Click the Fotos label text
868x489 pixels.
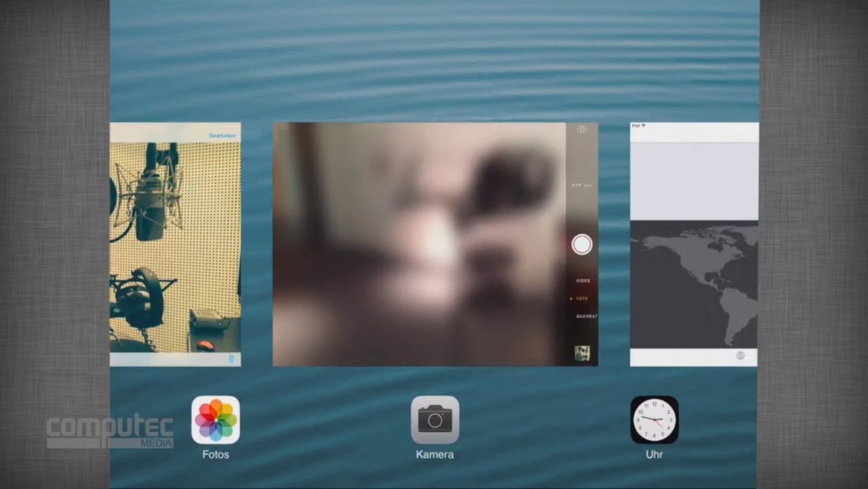(x=216, y=454)
